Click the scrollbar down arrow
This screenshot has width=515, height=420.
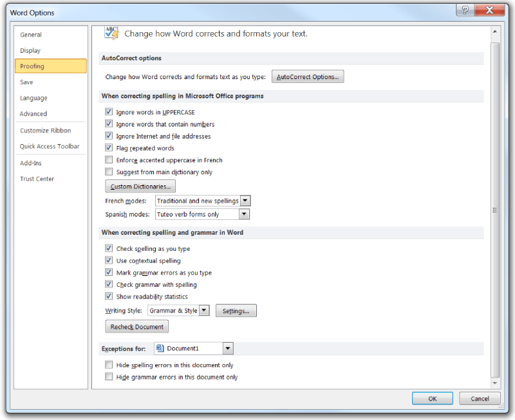pyautogui.click(x=495, y=383)
